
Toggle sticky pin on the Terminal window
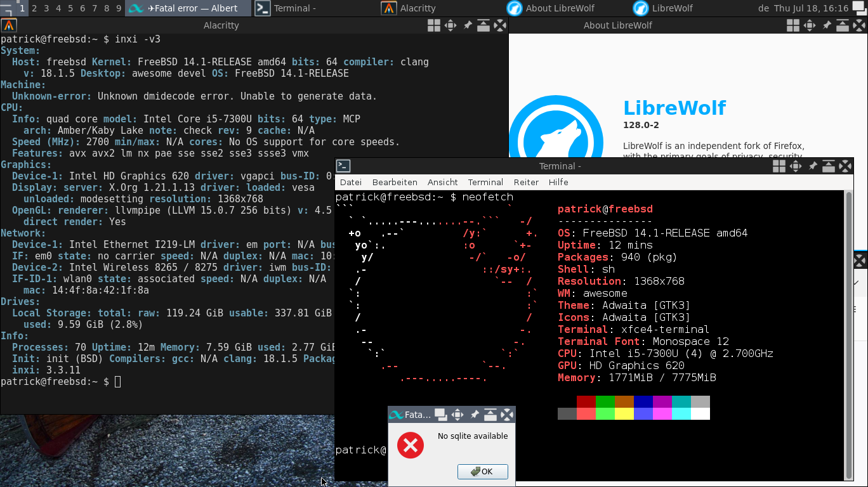pos(812,166)
